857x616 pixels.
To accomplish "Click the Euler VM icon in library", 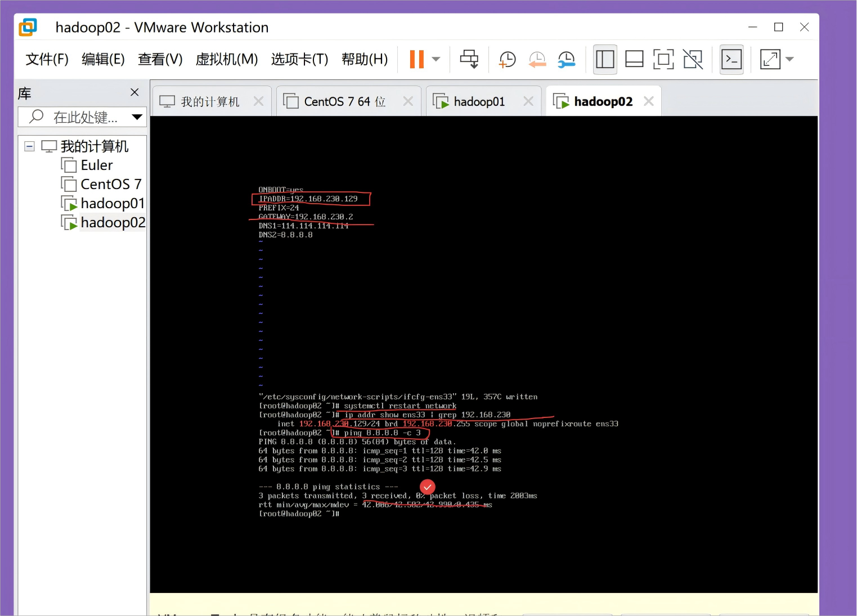I will point(69,165).
